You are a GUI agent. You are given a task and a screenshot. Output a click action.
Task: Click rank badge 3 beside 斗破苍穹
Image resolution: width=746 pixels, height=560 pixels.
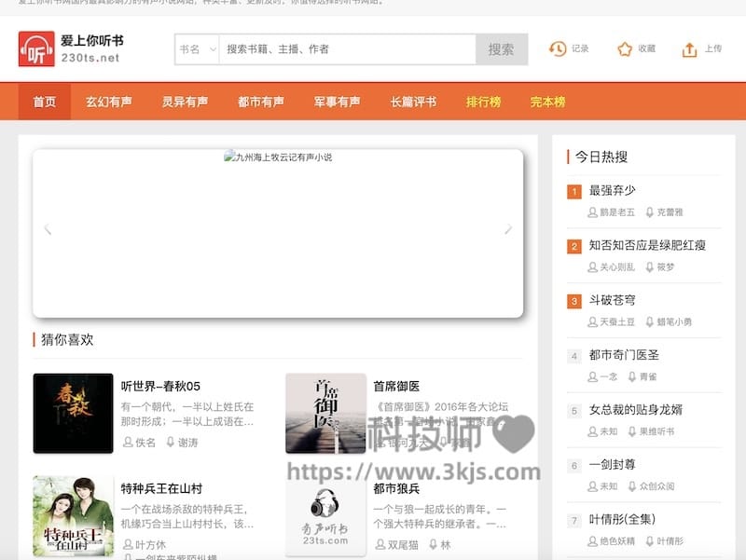coord(574,301)
